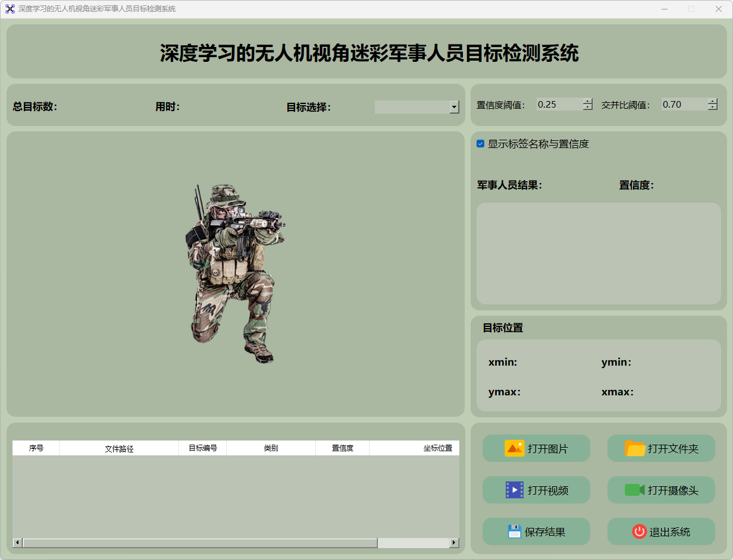733x560 pixels.
Task: Decrease 置信度阈值 with the down arrow
Action: [588, 108]
